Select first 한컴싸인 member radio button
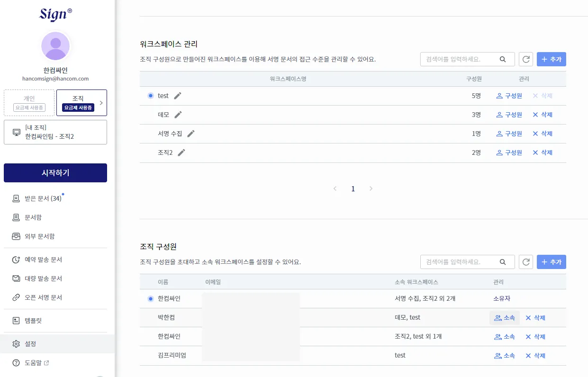588x377 pixels. (151, 299)
